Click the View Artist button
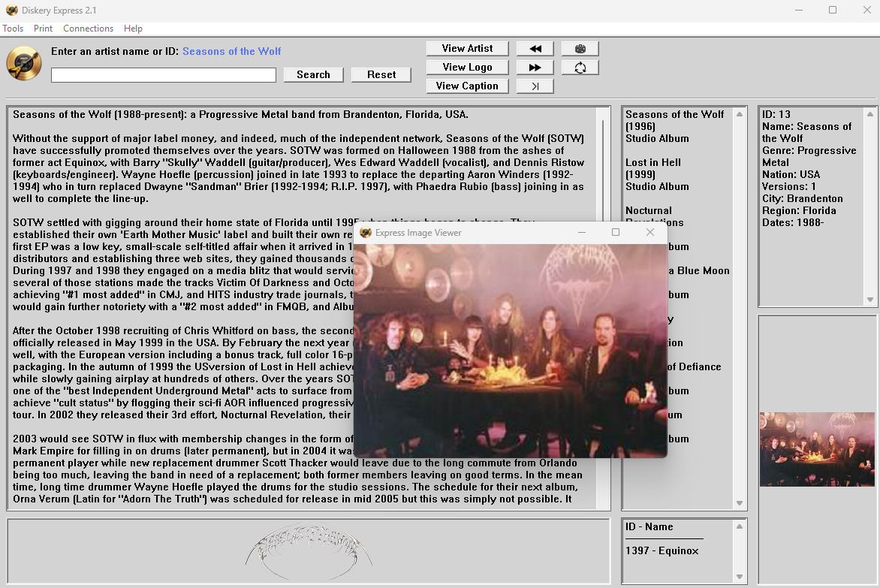This screenshot has height=588, width=880. pos(467,49)
